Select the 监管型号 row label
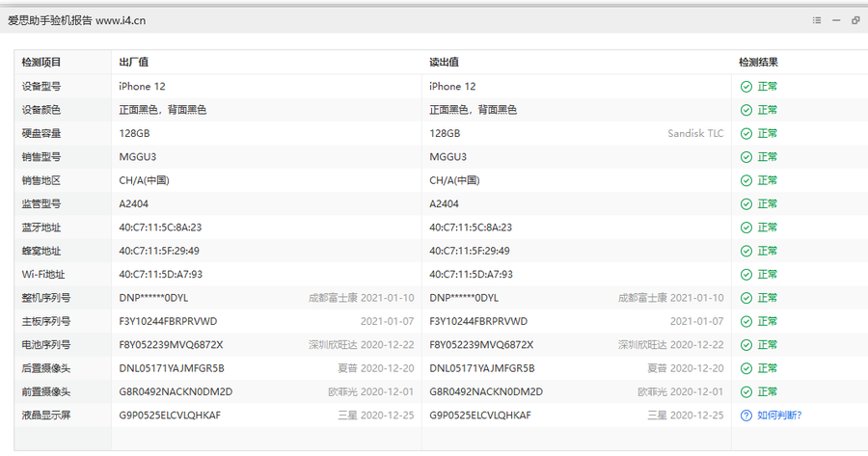Screen dimensions: 868x456 coord(41,203)
